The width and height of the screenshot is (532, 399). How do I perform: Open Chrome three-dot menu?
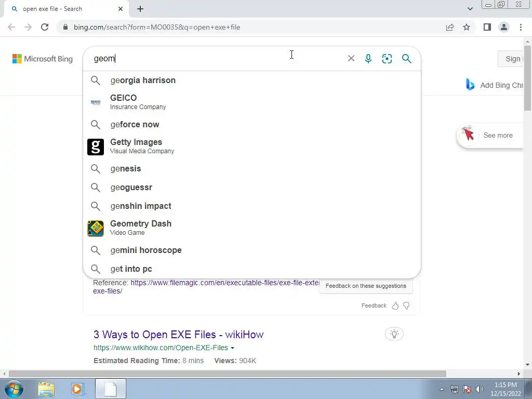click(x=521, y=27)
